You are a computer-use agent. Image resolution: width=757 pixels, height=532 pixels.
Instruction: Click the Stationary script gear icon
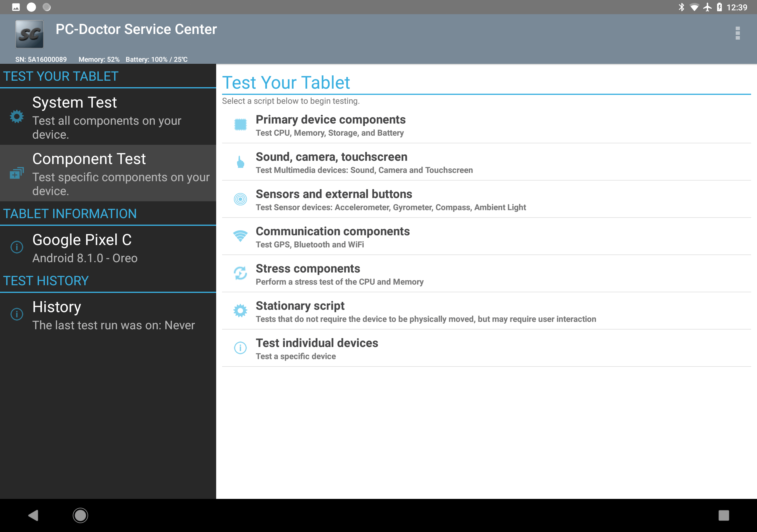click(x=240, y=311)
